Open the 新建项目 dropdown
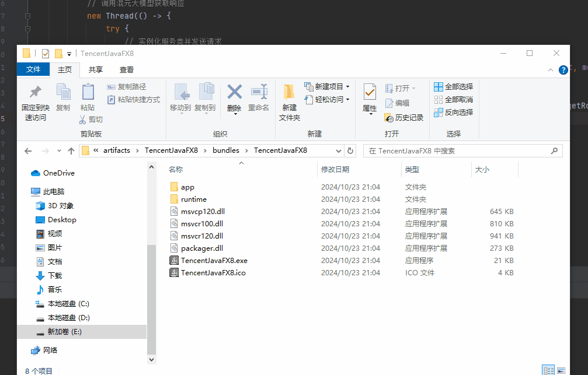 [326, 86]
